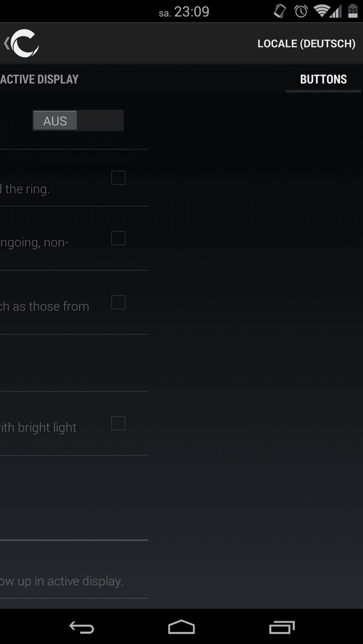Screen dimensions: 363x644
Task: Switch to the ACTIVE DISPLAY tab
Action: pyautogui.click(x=39, y=79)
